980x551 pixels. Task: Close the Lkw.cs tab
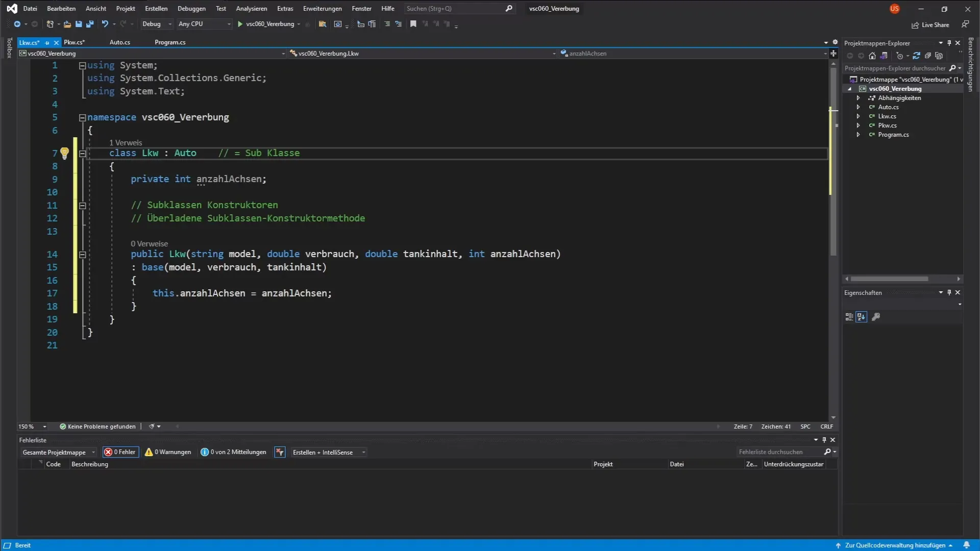tap(56, 43)
